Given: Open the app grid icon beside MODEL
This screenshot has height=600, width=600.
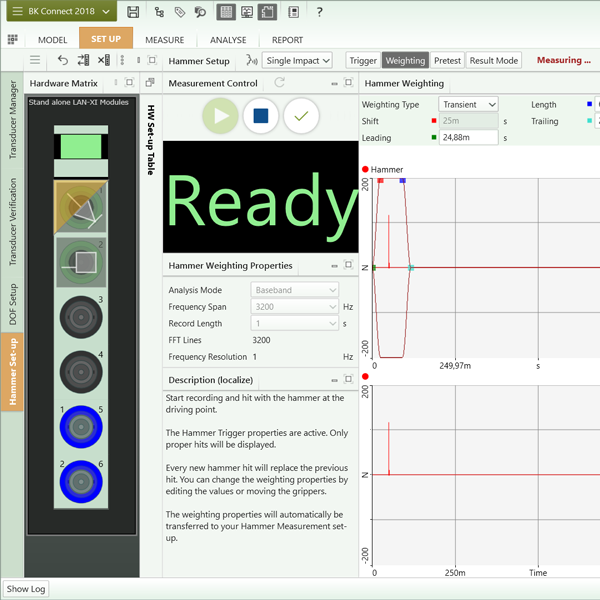Looking at the screenshot, I should 13,40.
